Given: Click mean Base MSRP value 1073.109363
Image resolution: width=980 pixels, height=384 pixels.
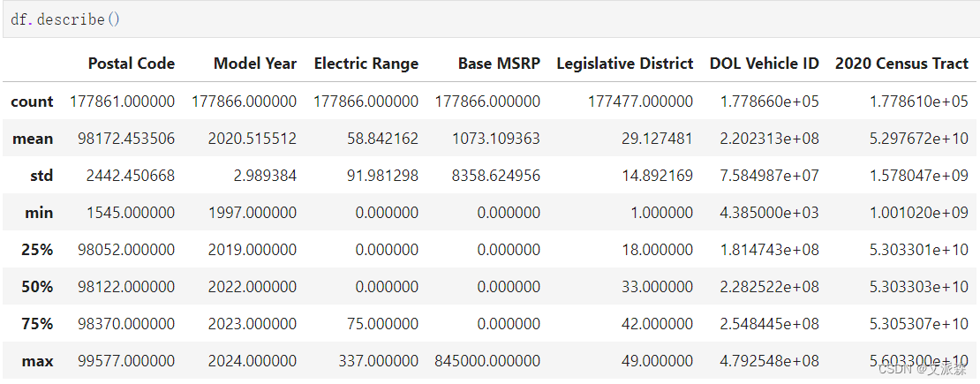Looking at the screenshot, I should click(495, 139).
